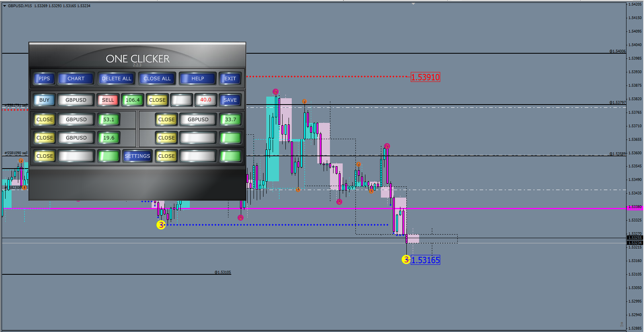Viewport: 644px width, 332px height.
Task: Click the #5581090 sell order label
Action: click(16, 153)
